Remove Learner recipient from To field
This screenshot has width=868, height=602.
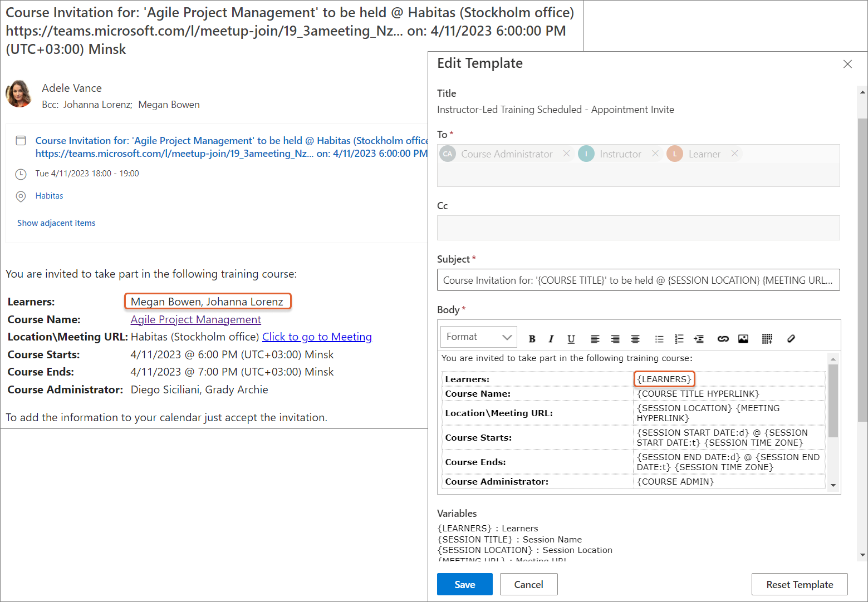tap(734, 154)
